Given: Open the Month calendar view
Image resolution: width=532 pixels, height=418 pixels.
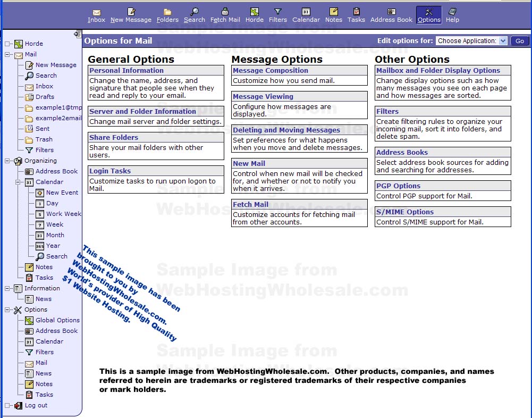Looking at the screenshot, I should click(55, 235).
